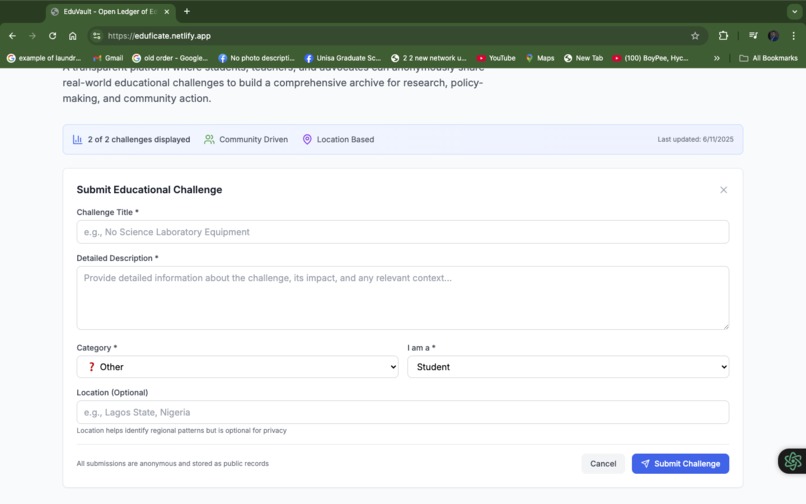
Task: Click the 'Location Based' label
Action: [x=345, y=139]
